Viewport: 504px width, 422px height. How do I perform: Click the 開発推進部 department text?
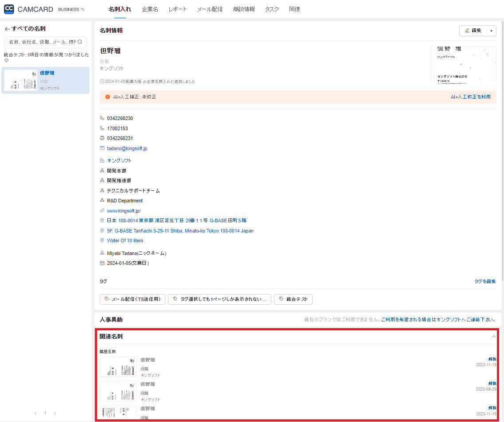click(x=119, y=181)
